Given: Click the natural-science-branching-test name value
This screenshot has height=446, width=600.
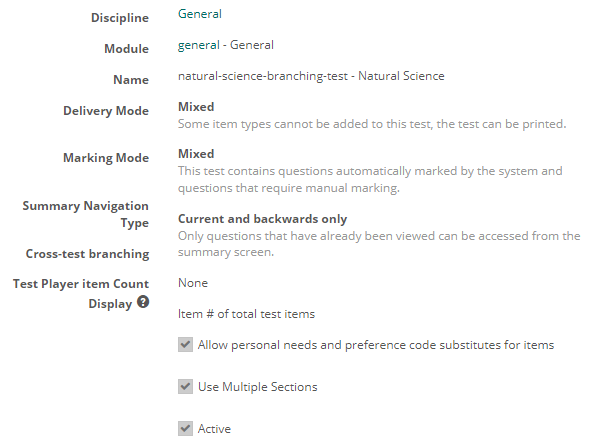Looking at the screenshot, I should click(311, 76).
